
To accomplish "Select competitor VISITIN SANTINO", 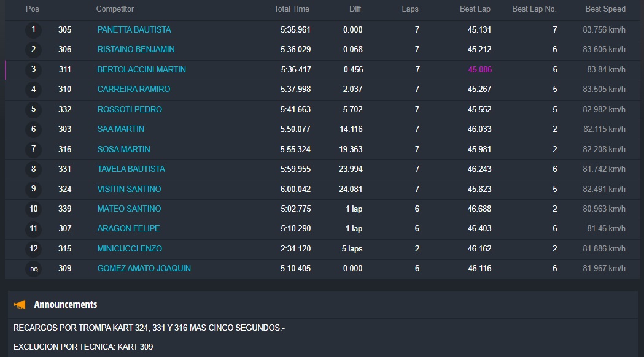I will pyautogui.click(x=129, y=189).
